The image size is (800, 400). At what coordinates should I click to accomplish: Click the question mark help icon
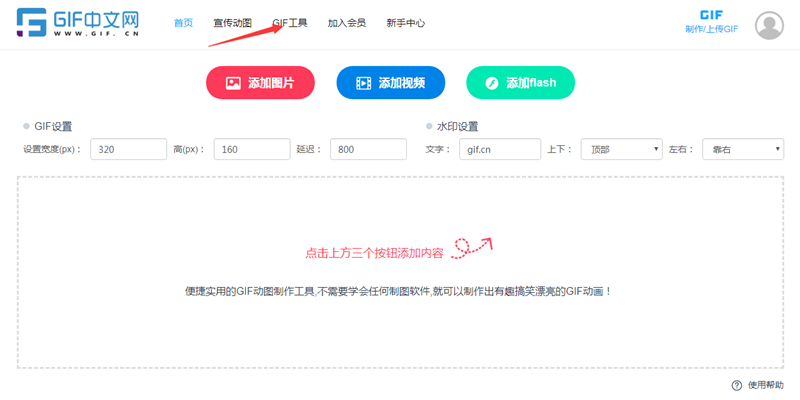[x=736, y=385]
